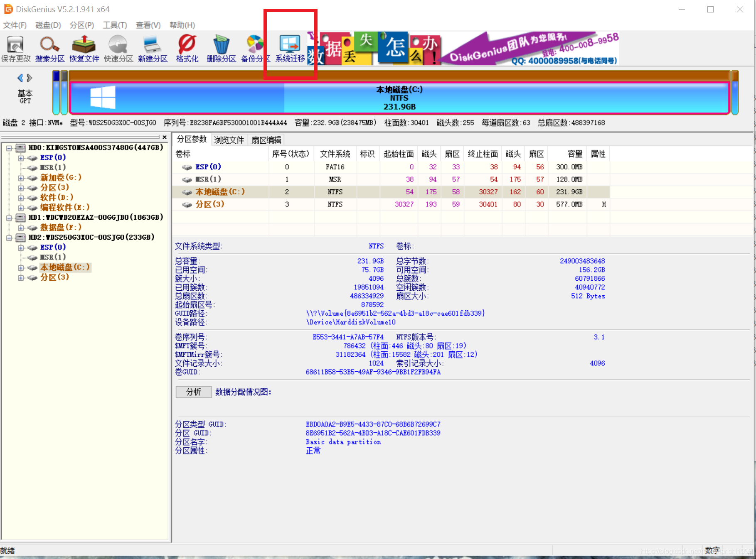Screen dimensions: 756x559
Task: Click the icon next to ESP(0) in table
Action: (187, 167)
